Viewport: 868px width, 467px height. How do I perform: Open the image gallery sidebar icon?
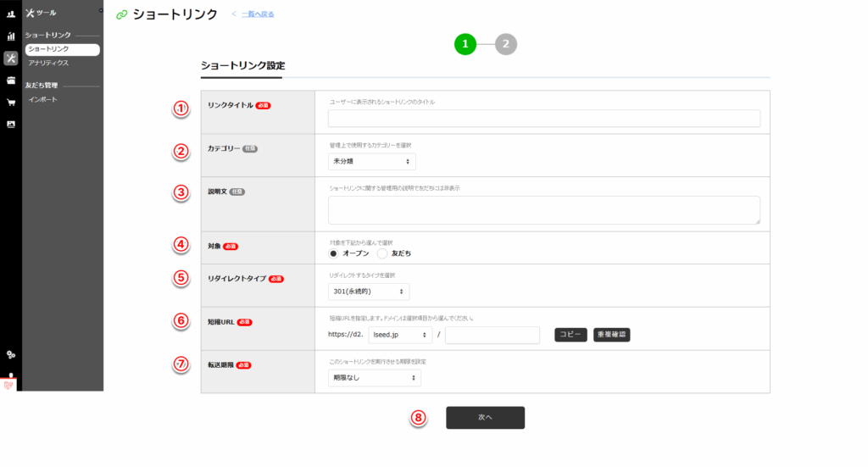coord(11,125)
